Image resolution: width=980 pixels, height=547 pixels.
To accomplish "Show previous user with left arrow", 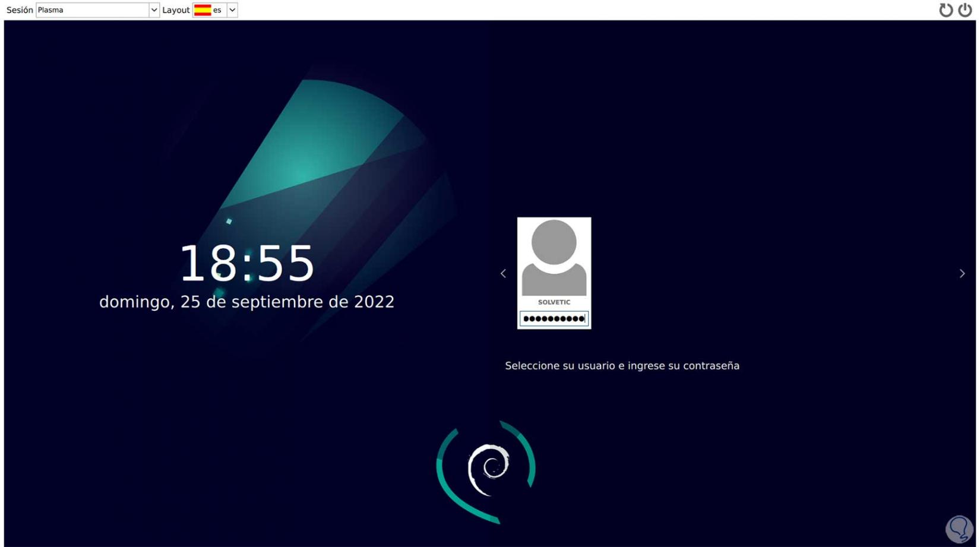I will [x=503, y=273].
